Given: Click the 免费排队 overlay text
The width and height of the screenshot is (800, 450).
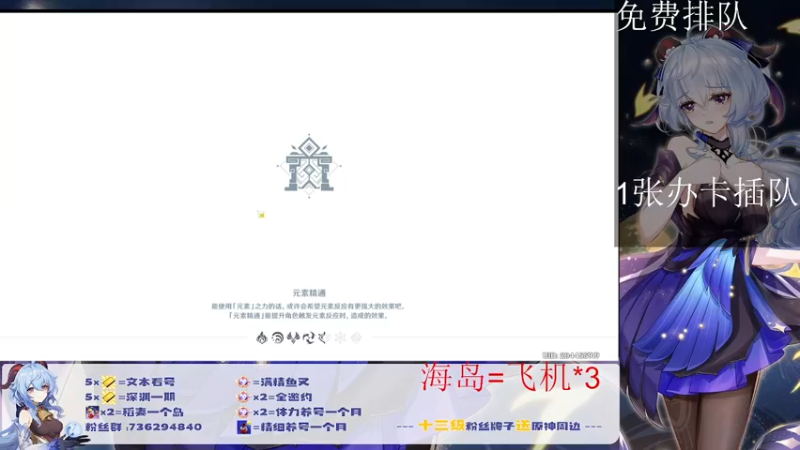Looking at the screenshot, I should point(683,16).
